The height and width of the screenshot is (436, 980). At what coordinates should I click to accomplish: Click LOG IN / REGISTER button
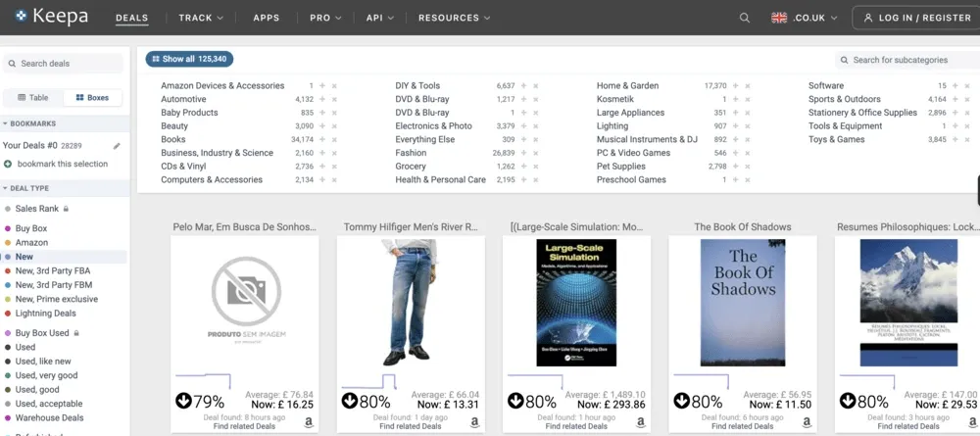(915, 18)
